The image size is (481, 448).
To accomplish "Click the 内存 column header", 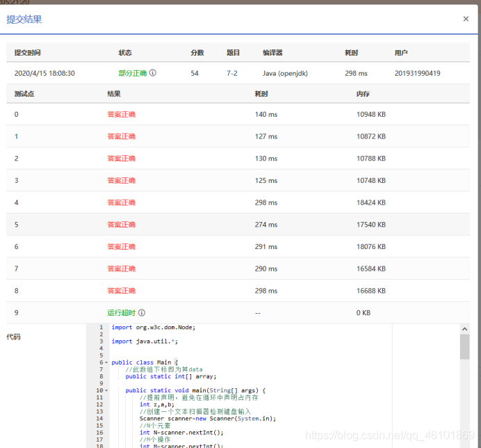I will coord(363,94).
